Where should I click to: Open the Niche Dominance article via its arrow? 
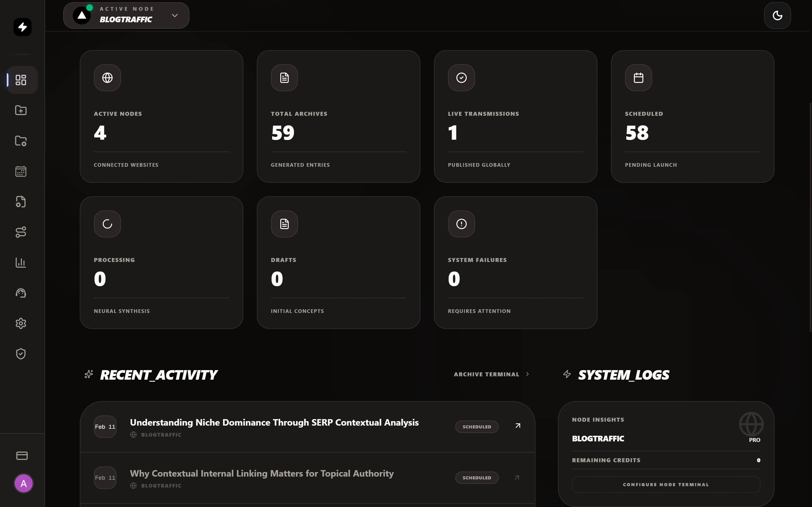pos(517,426)
